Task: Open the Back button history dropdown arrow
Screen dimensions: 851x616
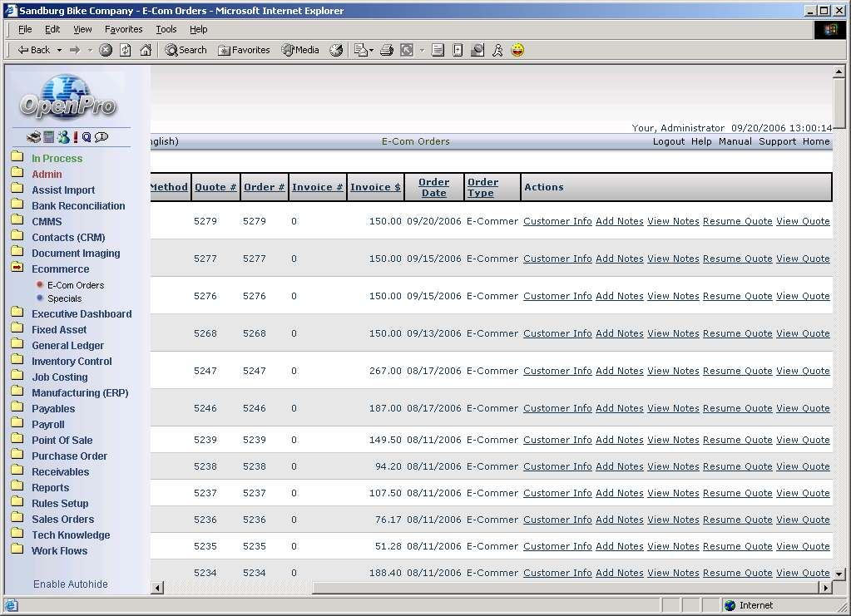Action: (x=57, y=50)
